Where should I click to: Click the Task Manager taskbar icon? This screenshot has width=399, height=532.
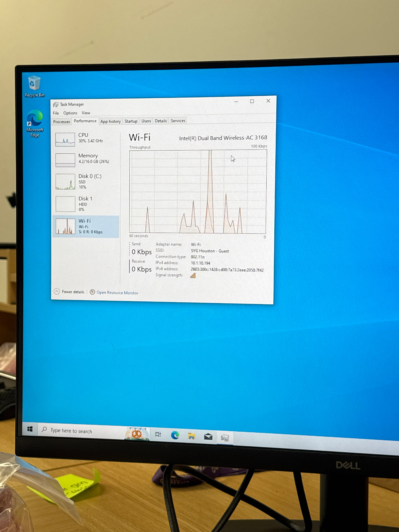225,438
